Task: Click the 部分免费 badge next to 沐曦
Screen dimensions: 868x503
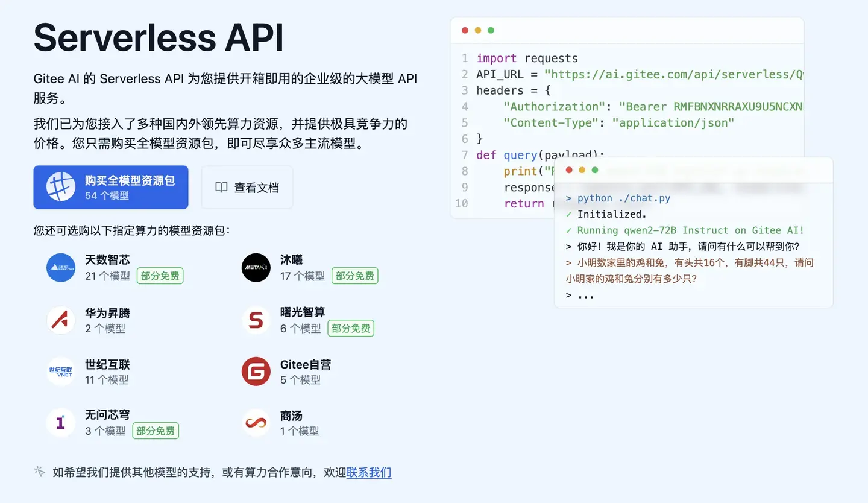Action: tap(354, 276)
